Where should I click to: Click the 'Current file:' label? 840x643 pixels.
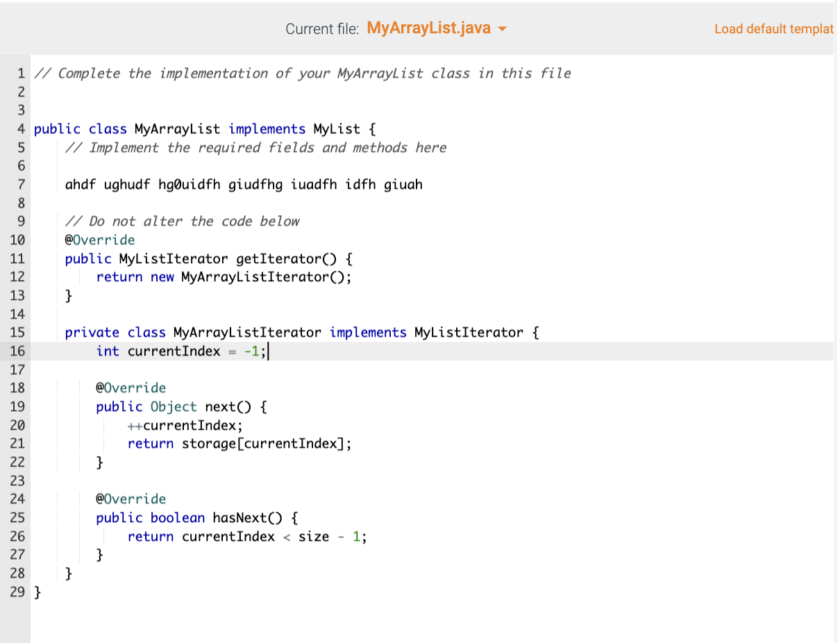pos(322,29)
